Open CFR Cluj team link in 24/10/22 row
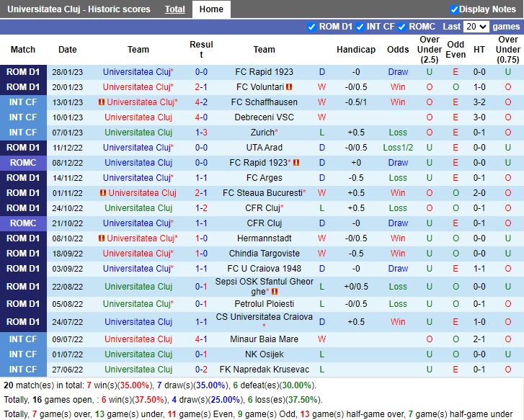The image size is (524, 420). tap(262, 208)
